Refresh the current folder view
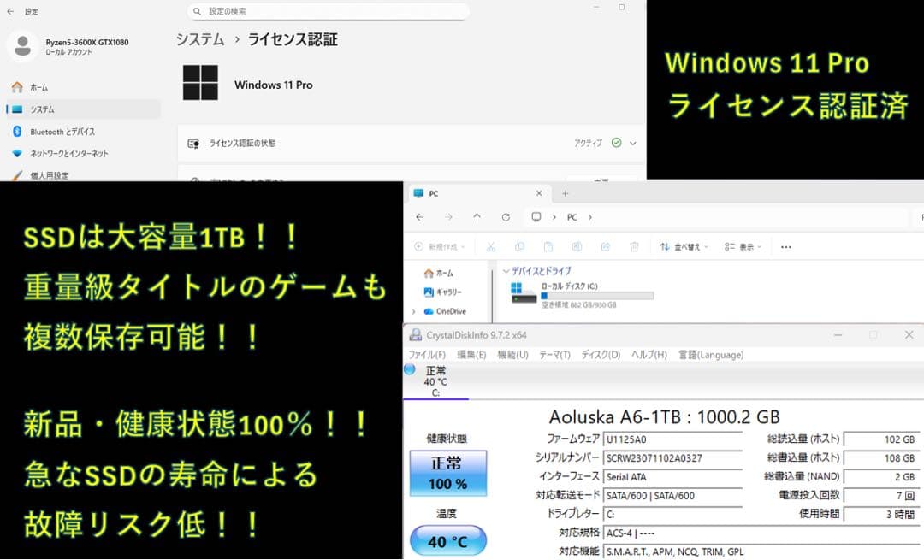 tap(506, 217)
